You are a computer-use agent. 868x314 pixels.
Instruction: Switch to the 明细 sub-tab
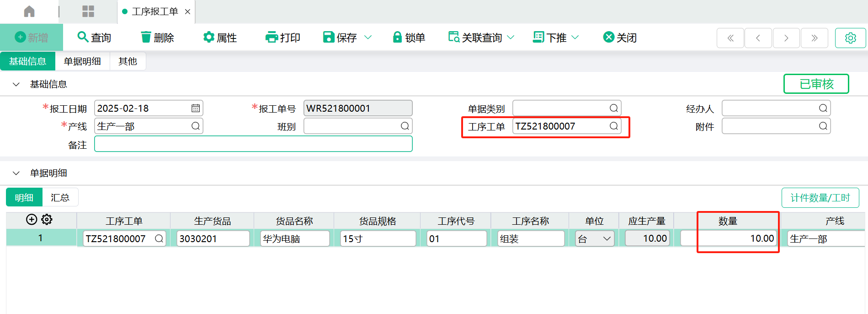coord(24,197)
